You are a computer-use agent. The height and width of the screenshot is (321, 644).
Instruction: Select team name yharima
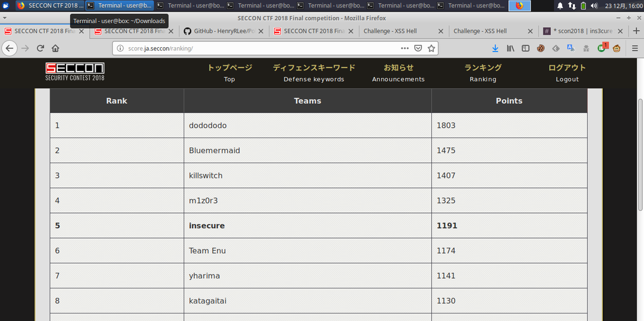[x=204, y=276]
